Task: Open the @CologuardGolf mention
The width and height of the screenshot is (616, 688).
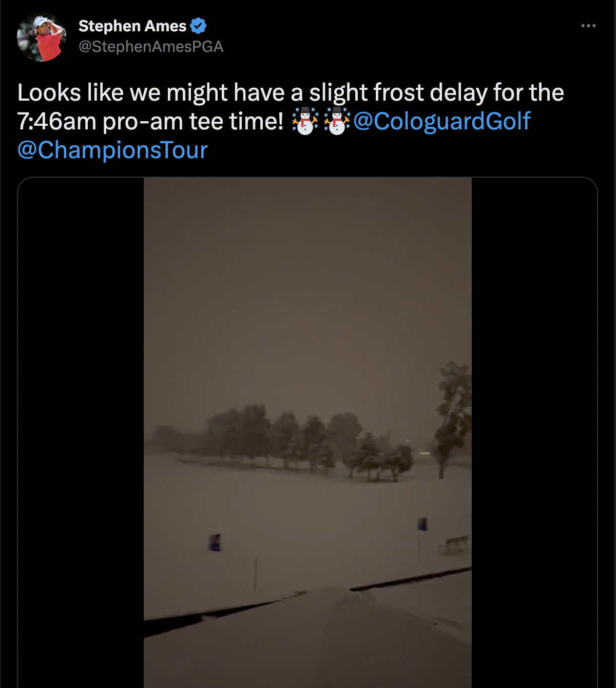Action: tap(441, 121)
